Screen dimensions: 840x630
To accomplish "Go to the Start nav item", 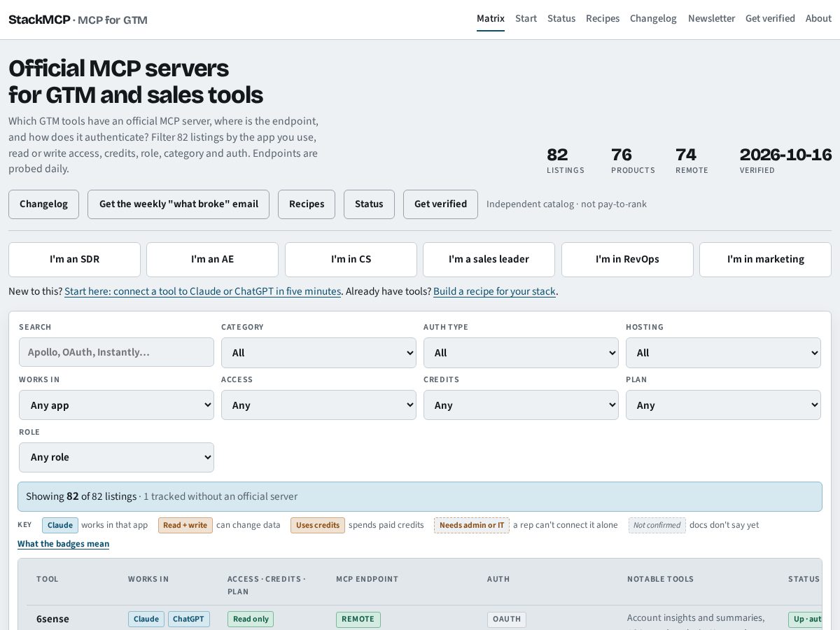I will click(x=526, y=19).
